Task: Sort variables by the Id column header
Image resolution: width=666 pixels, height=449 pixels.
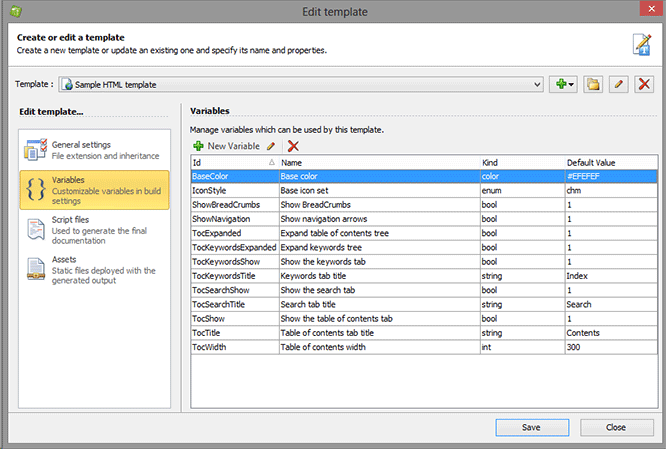Action: pyautogui.click(x=234, y=161)
